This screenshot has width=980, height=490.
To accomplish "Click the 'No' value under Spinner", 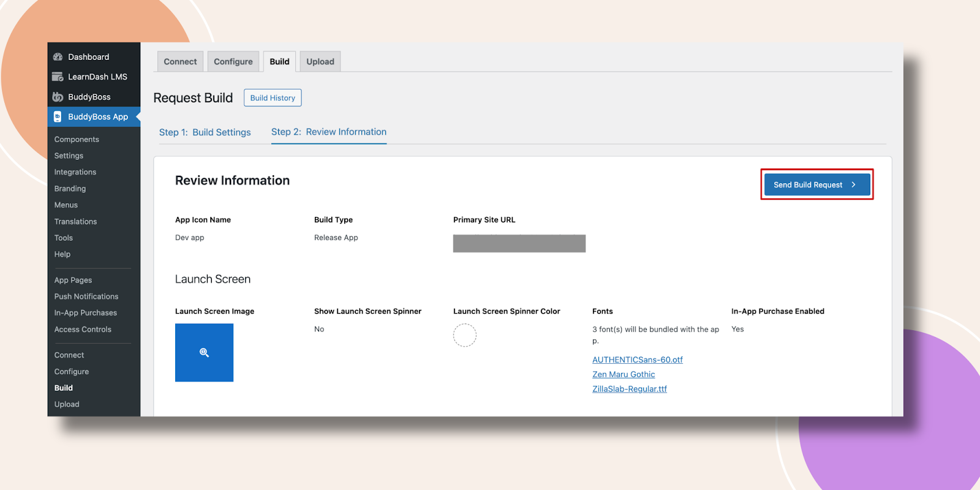I will pos(319,329).
